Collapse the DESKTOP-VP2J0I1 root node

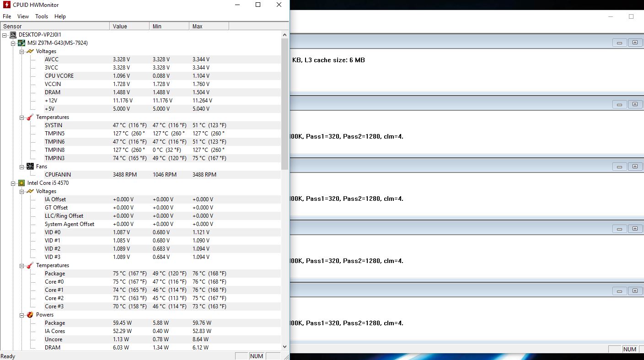click(5, 35)
